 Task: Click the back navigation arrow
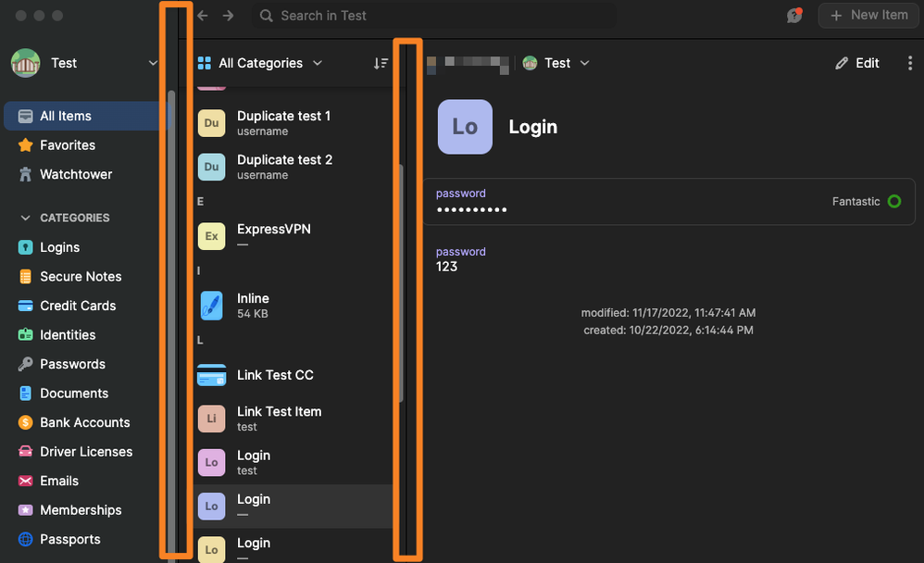click(x=203, y=16)
